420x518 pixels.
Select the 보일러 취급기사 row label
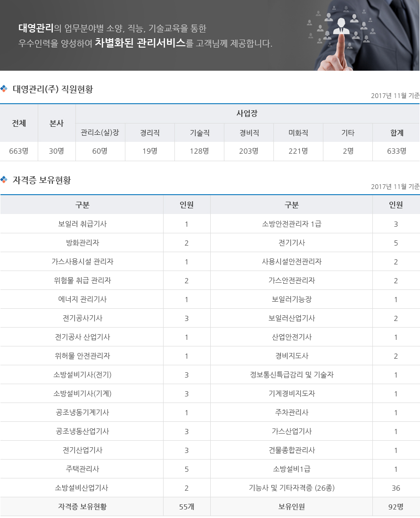click(82, 224)
